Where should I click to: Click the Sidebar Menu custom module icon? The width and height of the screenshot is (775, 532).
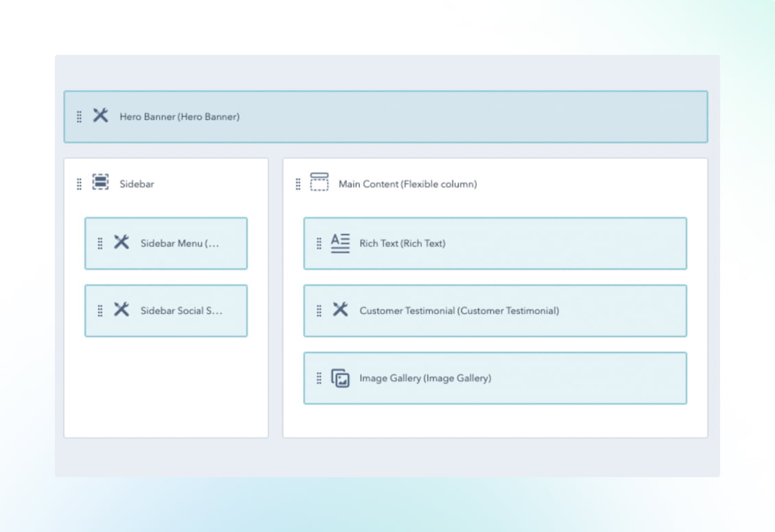click(x=121, y=243)
